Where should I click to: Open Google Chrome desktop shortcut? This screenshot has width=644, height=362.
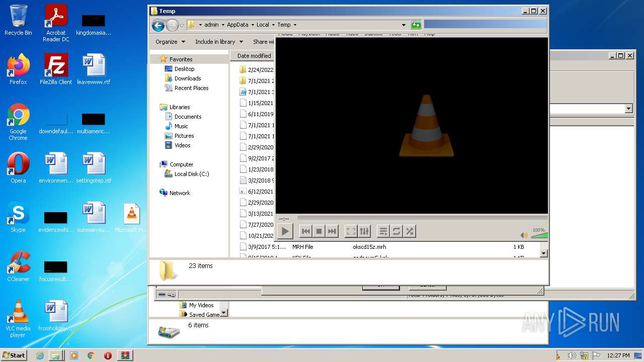18,122
